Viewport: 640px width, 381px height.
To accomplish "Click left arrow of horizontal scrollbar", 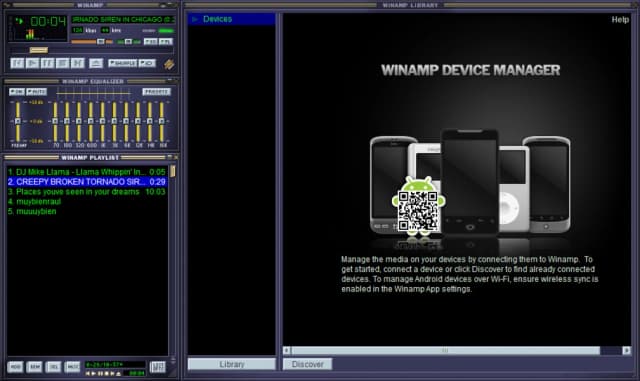I will coord(287,350).
